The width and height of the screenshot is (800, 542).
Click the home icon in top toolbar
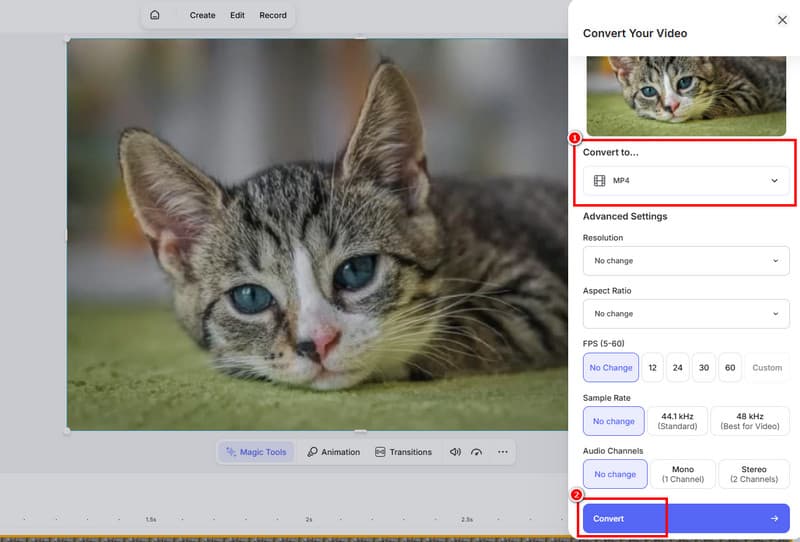coord(154,15)
